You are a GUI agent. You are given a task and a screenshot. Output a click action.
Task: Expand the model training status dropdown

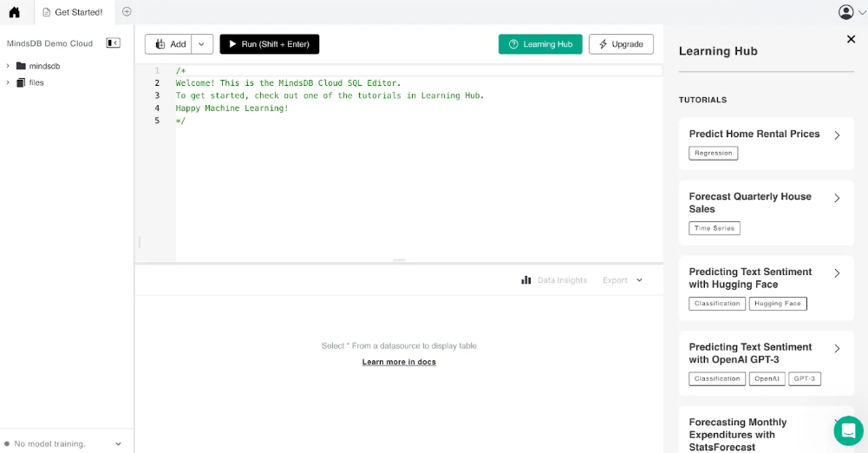click(118, 444)
